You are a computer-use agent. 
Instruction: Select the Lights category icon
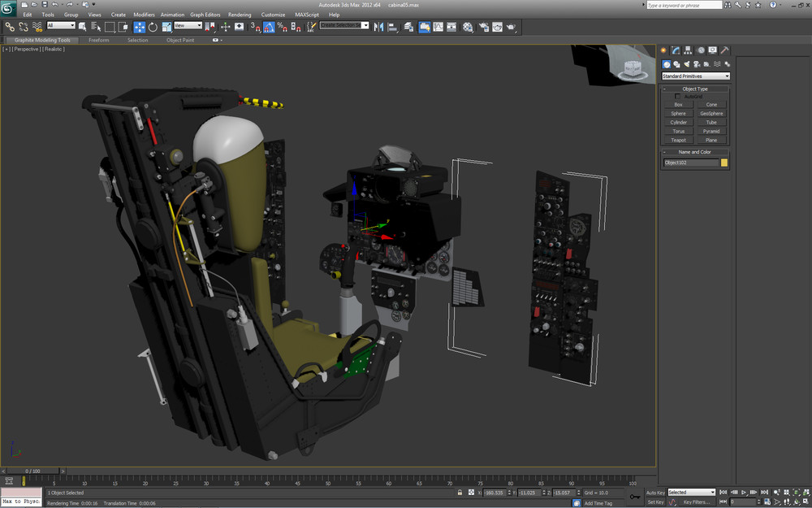click(x=687, y=64)
